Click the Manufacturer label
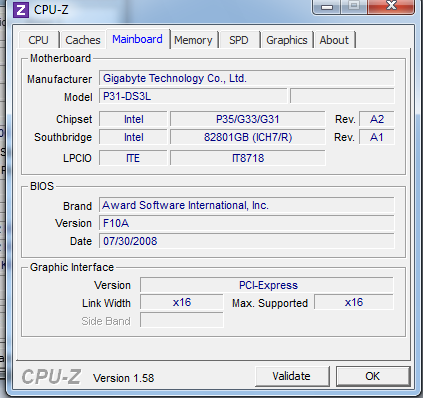Screen dimensions: 423x398 tap(59, 79)
